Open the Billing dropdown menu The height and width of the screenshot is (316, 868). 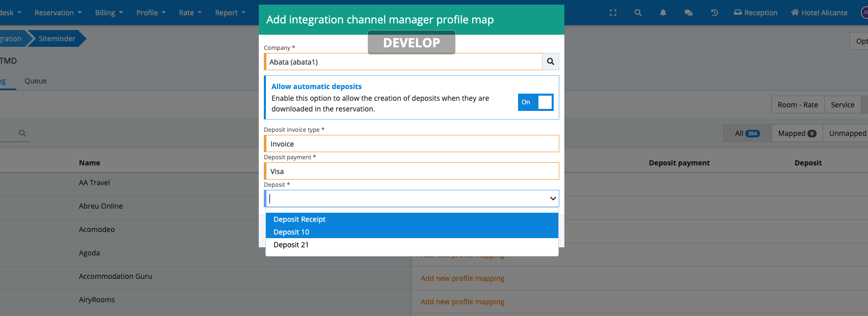coord(108,13)
